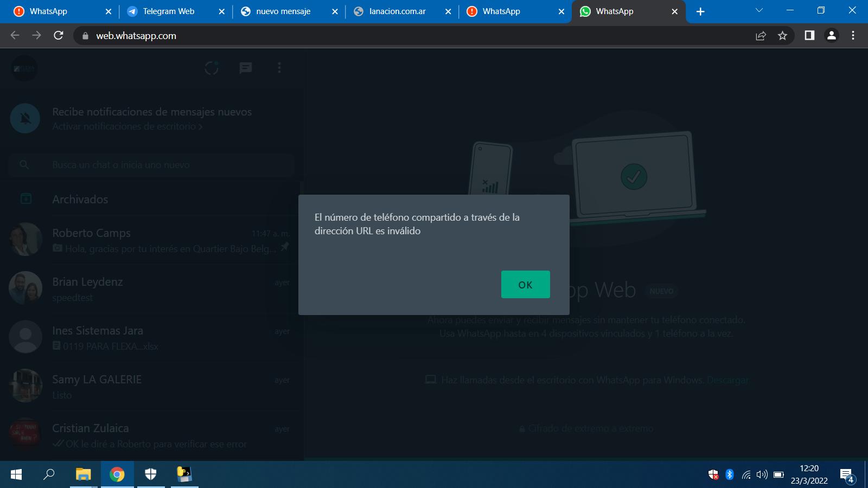
Task: Open notification center with 4 notifications
Action: [x=847, y=476]
